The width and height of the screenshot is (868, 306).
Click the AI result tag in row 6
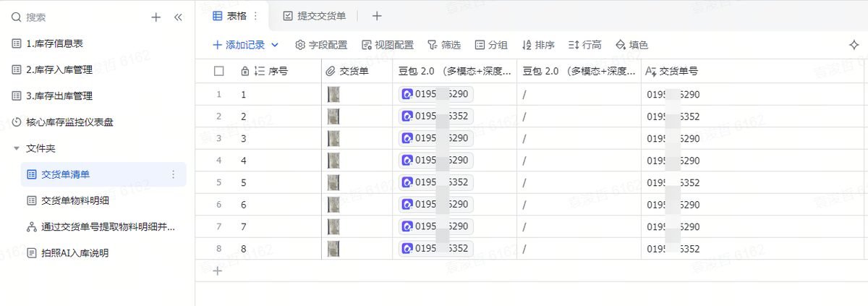point(435,204)
